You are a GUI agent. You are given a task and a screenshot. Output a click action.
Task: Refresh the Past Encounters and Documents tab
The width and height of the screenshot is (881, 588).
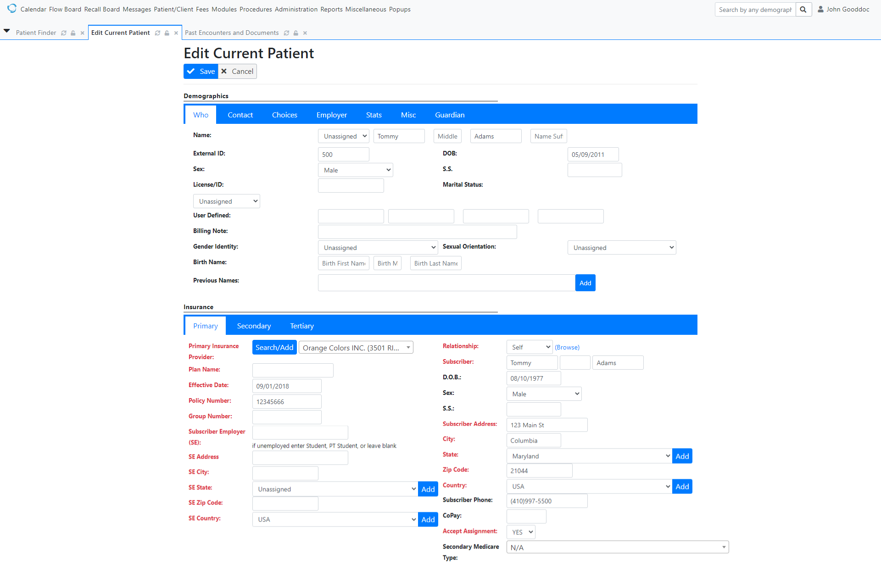[287, 33]
